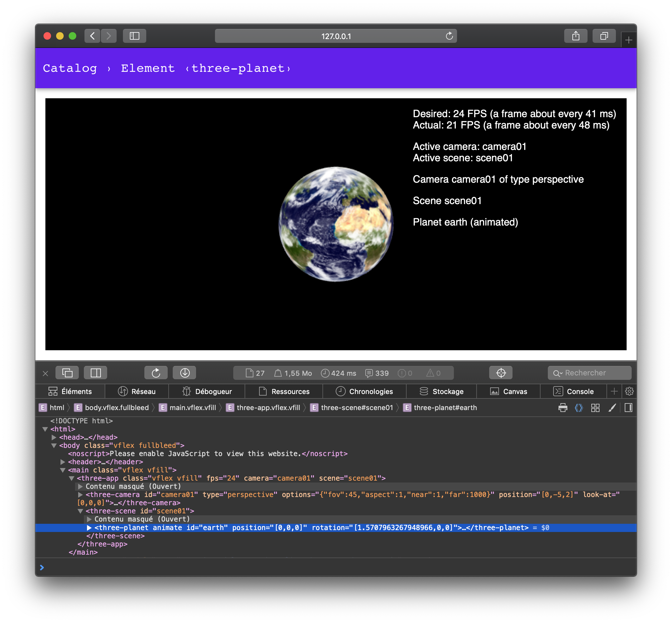Viewport: 672px width, 623px height.
Task: Switch to the Réseau tab
Action: 136,392
